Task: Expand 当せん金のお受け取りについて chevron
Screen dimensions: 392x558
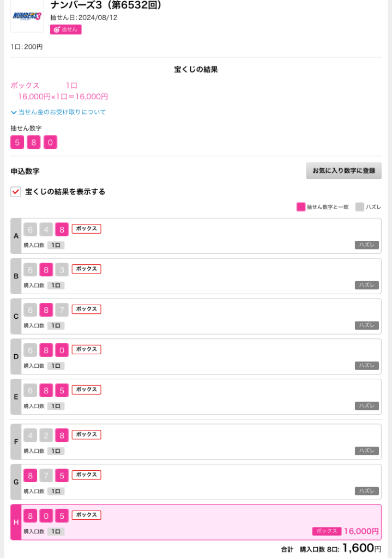Action: [14, 112]
